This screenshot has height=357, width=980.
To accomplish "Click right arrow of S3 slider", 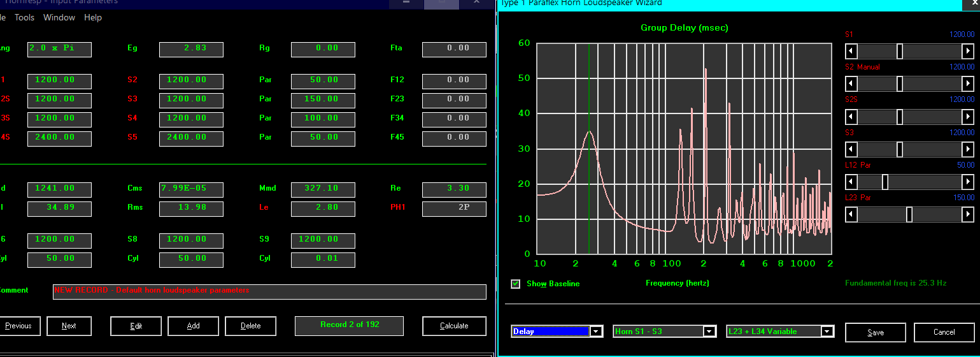I will (968, 149).
